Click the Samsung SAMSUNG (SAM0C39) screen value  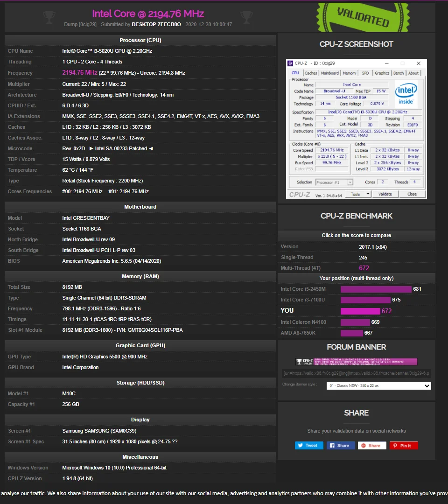click(x=99, y=431)
